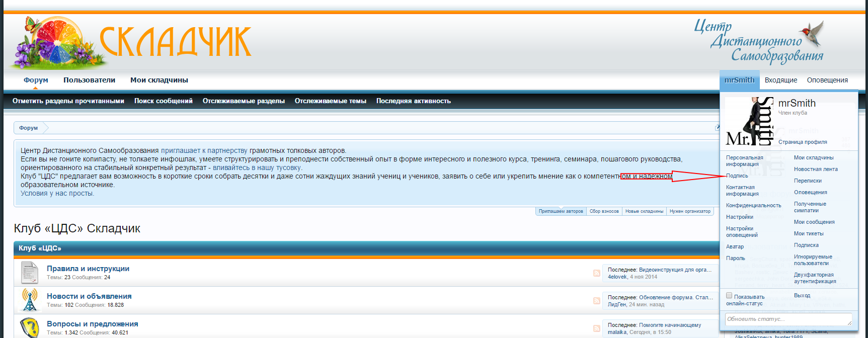Open Контактная информация in account menu

pos(742,191)
